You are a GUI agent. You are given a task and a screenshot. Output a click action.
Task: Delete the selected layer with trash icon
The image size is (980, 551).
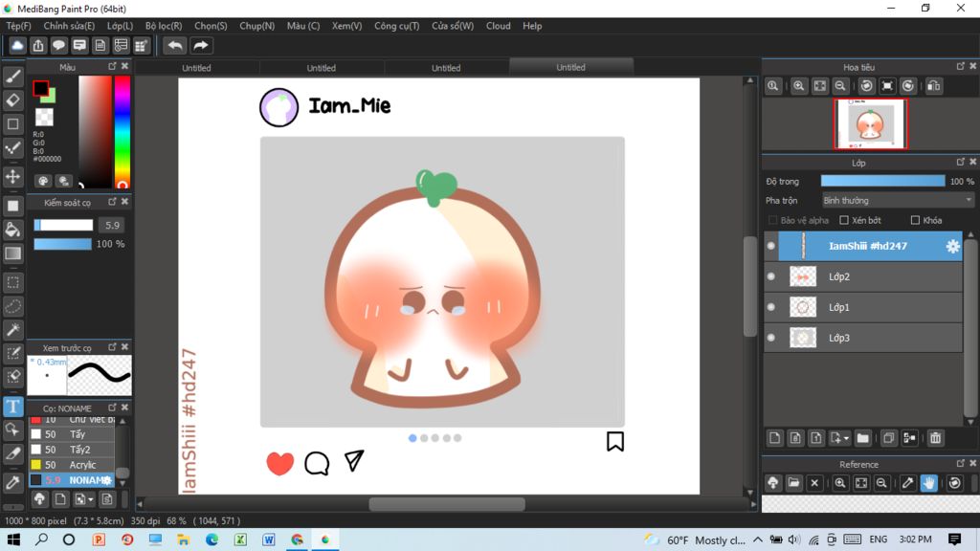pos(935,438)
